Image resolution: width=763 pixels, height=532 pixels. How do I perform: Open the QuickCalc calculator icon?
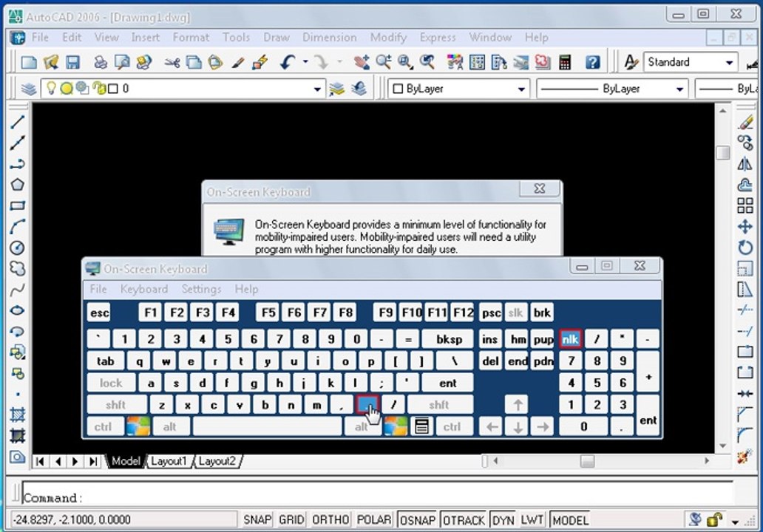tap(564, 62)
